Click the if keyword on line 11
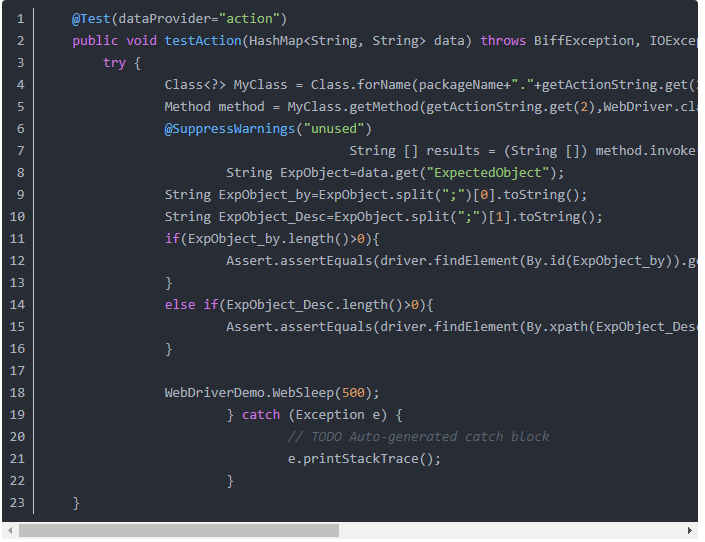 pos(172,239)
